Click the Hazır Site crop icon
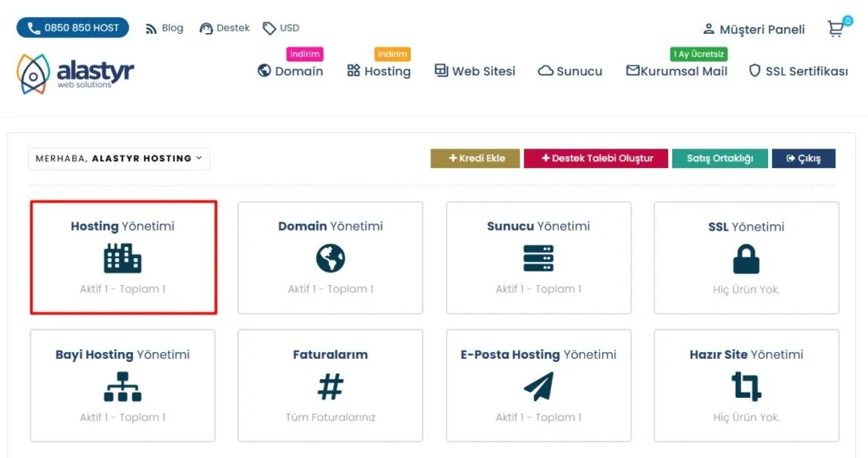Image resolution: width=868 pixels, height=458 pixels. (746, 387)
